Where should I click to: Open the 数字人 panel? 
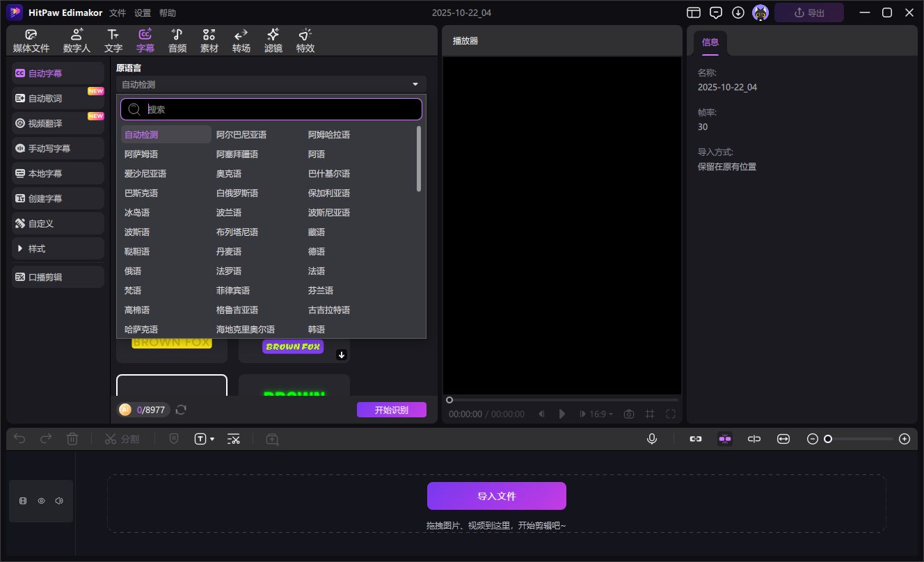pos(77,40)
